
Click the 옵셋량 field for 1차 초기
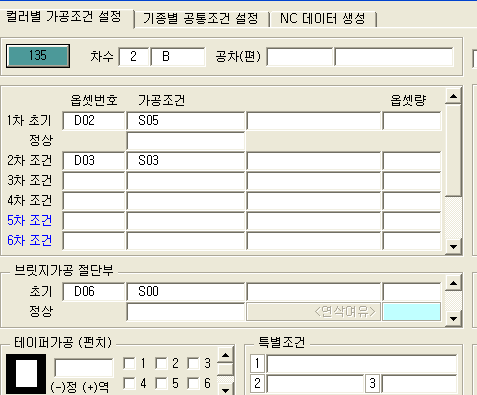(412, 121)
